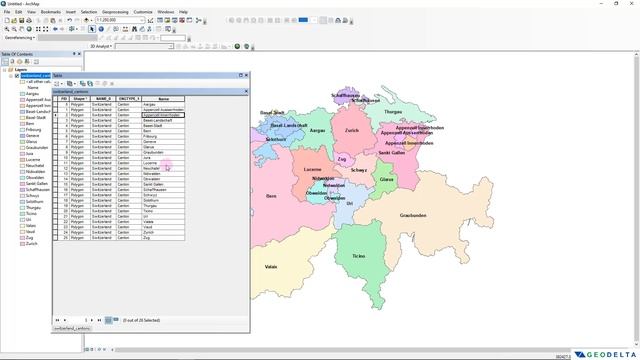Go to last record in table
Viewport: 640px width, 360px height.
point(99,320)
